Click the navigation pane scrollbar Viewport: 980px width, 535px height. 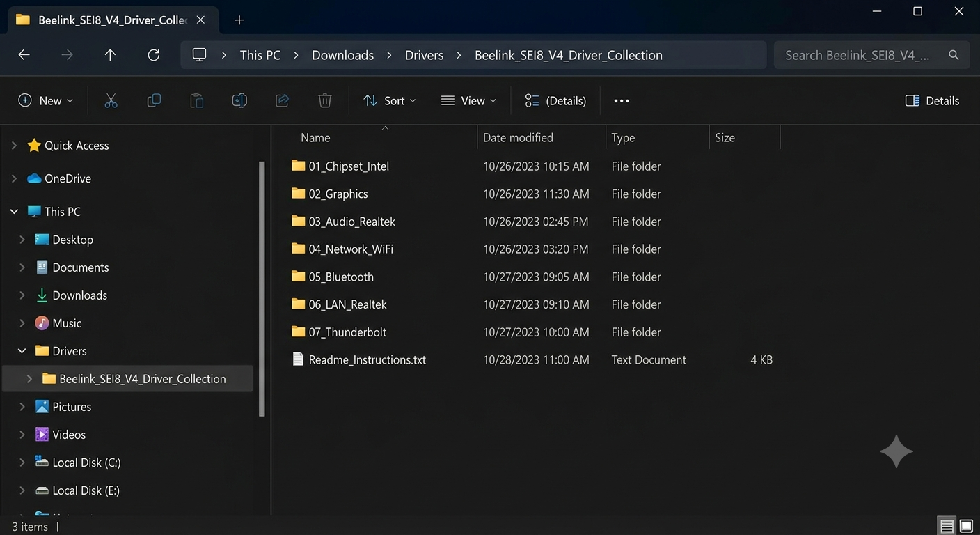[x=262, y=288]
